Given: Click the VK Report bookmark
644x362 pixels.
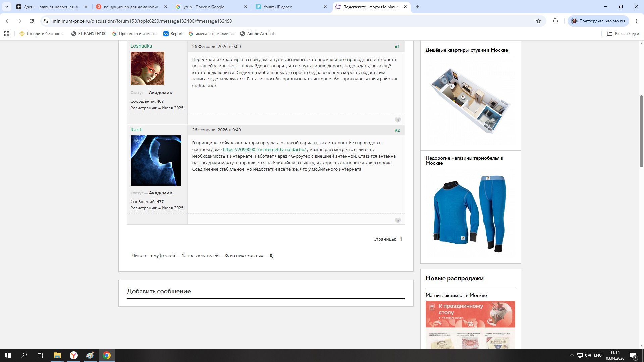Looking at the screenshot, I should [x=173, y=34].
